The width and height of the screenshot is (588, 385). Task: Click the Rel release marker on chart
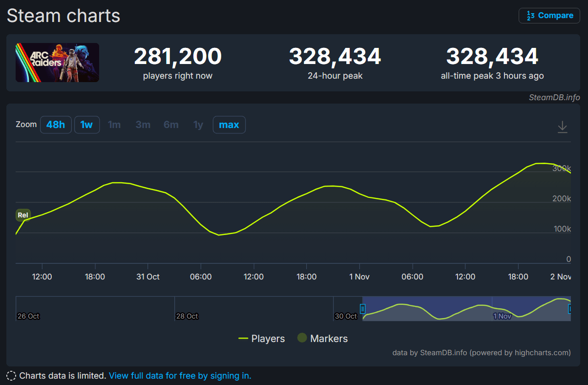click(23, 215)
